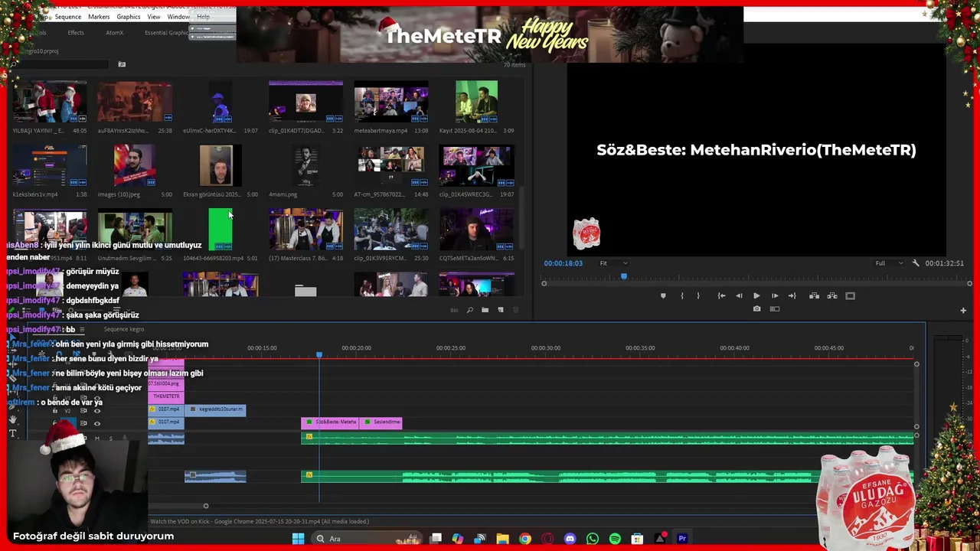This screenshot has width=980, height=551.
Task: Step forward one frame in Program Monitor
Action: pos(775,295)
